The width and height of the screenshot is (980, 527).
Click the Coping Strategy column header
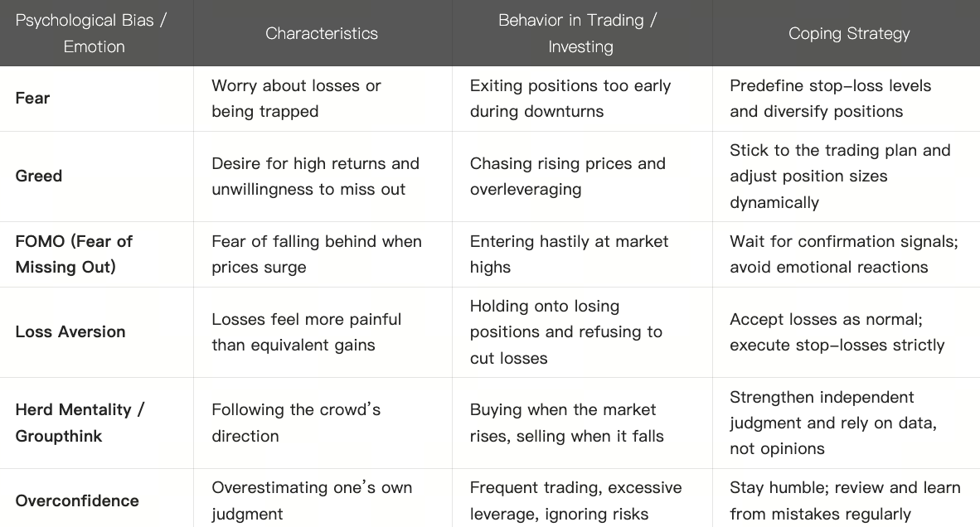point(849,33)
